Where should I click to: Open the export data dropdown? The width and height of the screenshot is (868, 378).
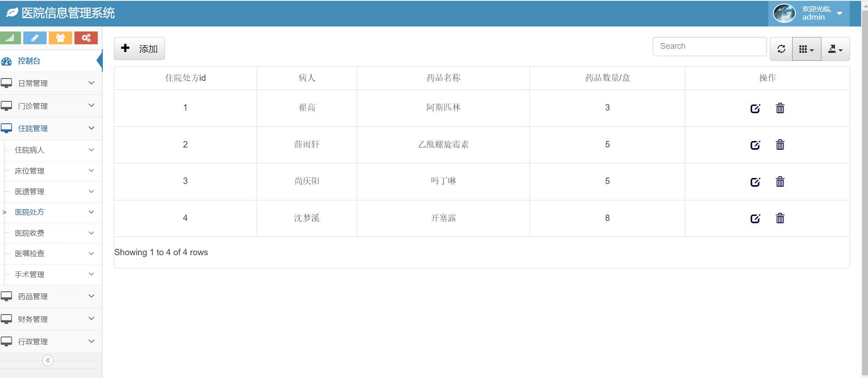(x=836, y=49)
